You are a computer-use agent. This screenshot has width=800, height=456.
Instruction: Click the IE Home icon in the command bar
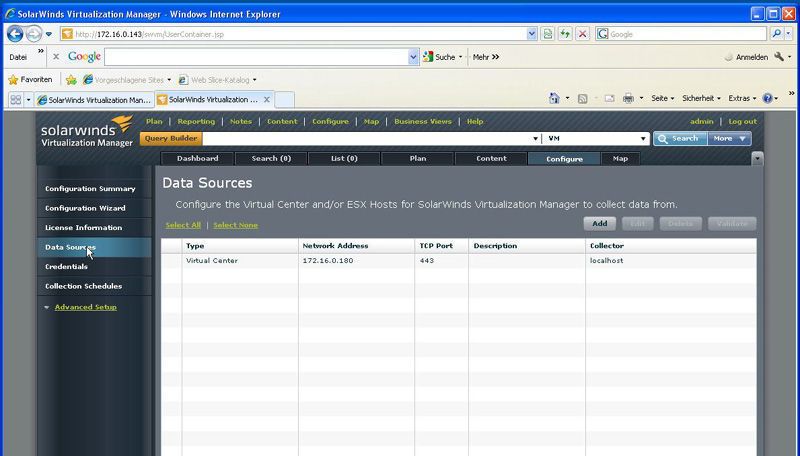tap(554, 98)
